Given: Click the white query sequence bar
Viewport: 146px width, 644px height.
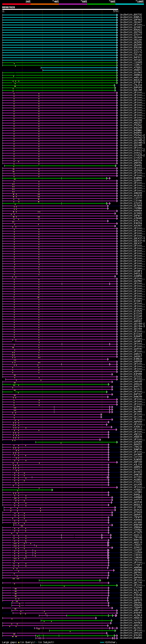Looking at the screenshot, I should click(60, 10).
